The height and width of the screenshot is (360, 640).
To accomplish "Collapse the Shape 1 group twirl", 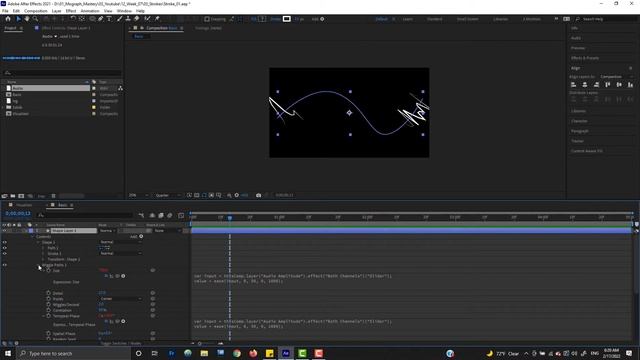I will point(38,242).
